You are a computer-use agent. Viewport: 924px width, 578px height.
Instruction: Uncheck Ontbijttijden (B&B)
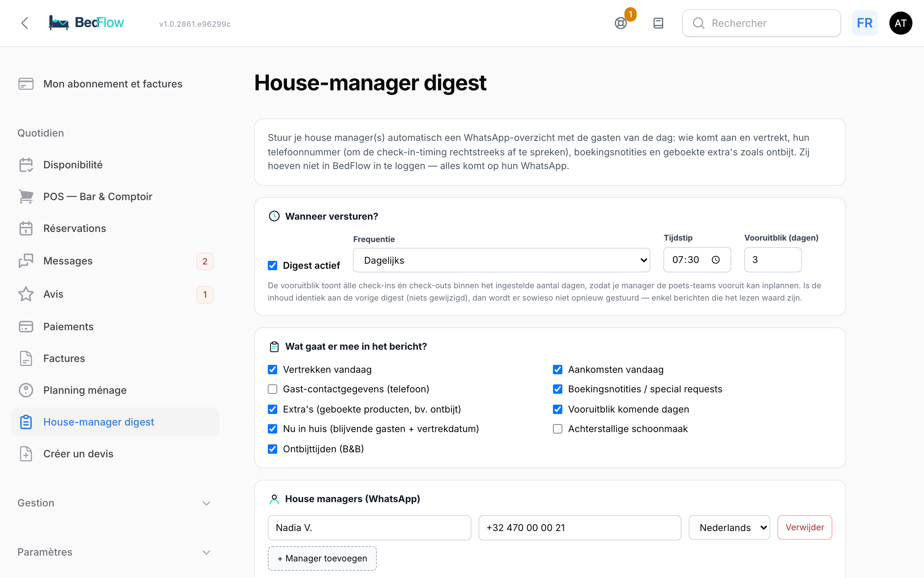point(273,449)
